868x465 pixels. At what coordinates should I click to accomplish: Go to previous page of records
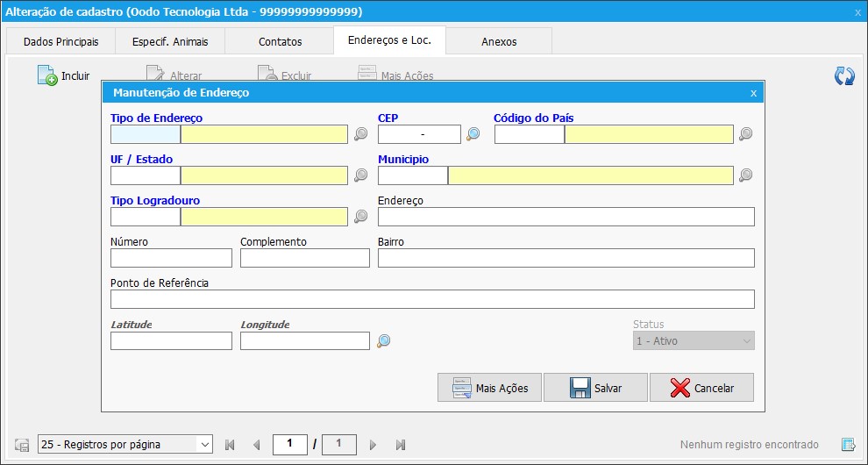(256, 445)
